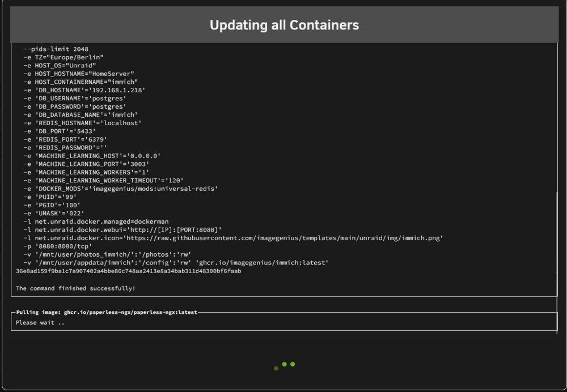Click the '/mnt/user/photos_immich/' volume mapping line
The image size is (567, 392).
pyautogui.click(x=107, y=254)
